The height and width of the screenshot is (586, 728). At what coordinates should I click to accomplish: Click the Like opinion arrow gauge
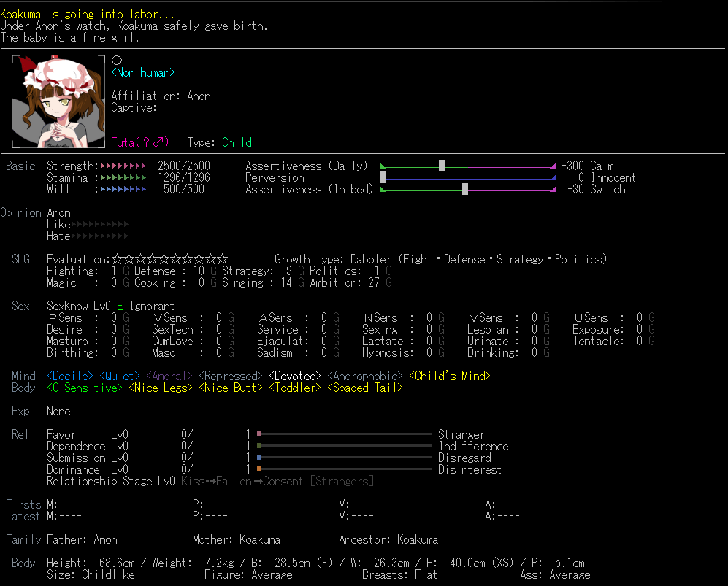click(x=99, y=225)
